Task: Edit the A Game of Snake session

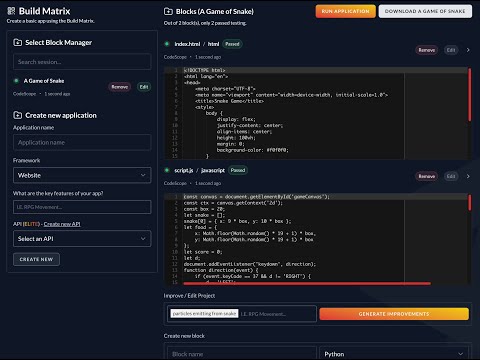Action: coord(144,87)
